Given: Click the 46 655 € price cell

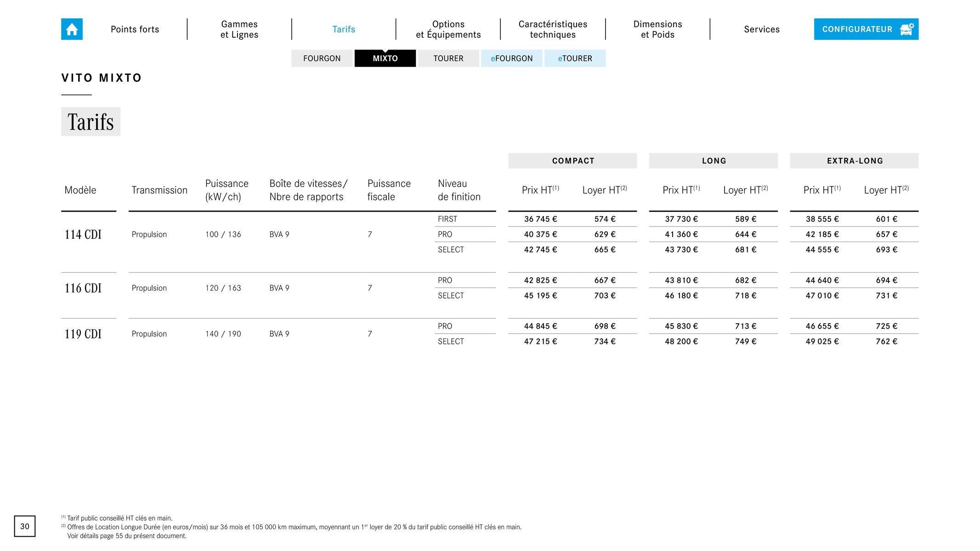Looking at the screenshot, I should (822, 326).
